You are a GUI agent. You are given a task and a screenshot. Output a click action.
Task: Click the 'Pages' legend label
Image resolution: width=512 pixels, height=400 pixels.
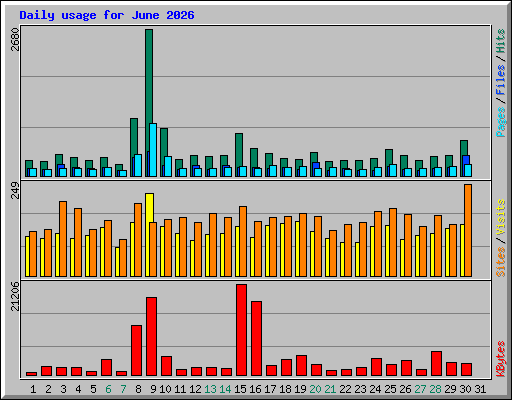501,122
